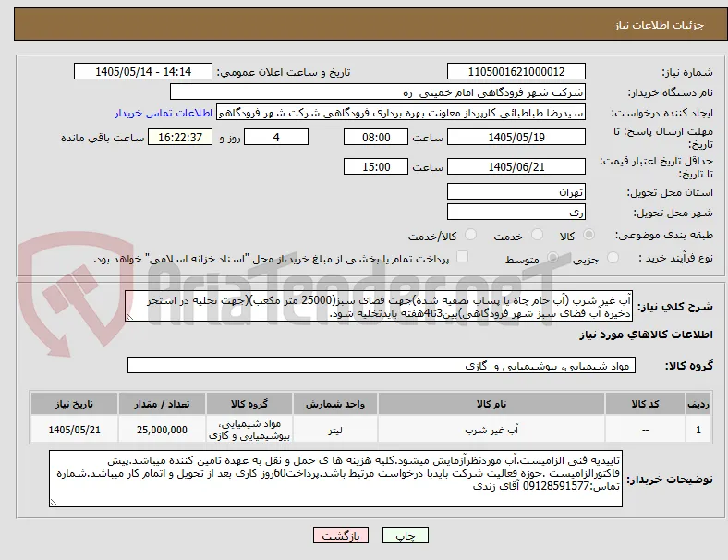Select the کالا/خدمت radio button
Viewport: 728px width, 560px height.
pyautogui.click(x=471, y=235)
